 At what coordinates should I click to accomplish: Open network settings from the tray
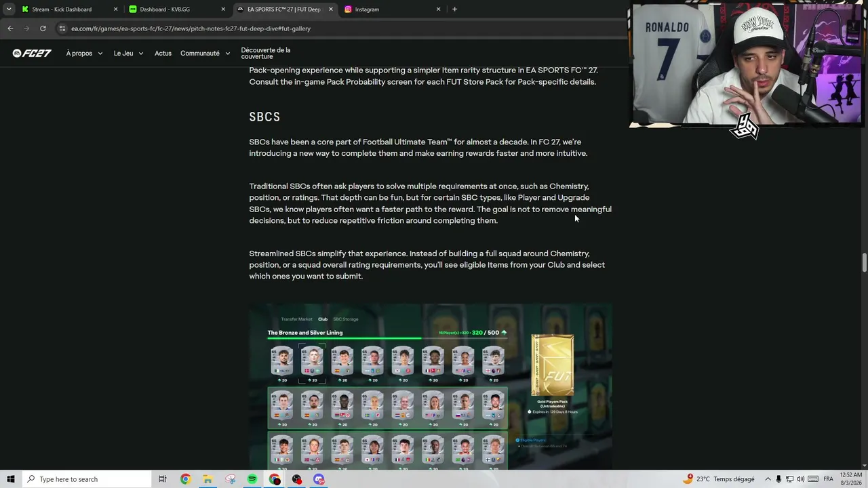click(x=790, y=479)
